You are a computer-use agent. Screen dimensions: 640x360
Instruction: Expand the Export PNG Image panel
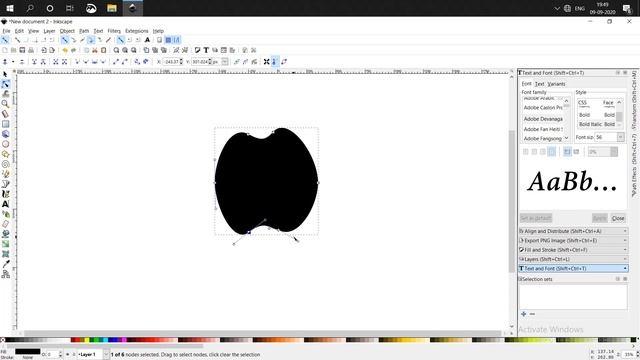(x=573, y=240)
